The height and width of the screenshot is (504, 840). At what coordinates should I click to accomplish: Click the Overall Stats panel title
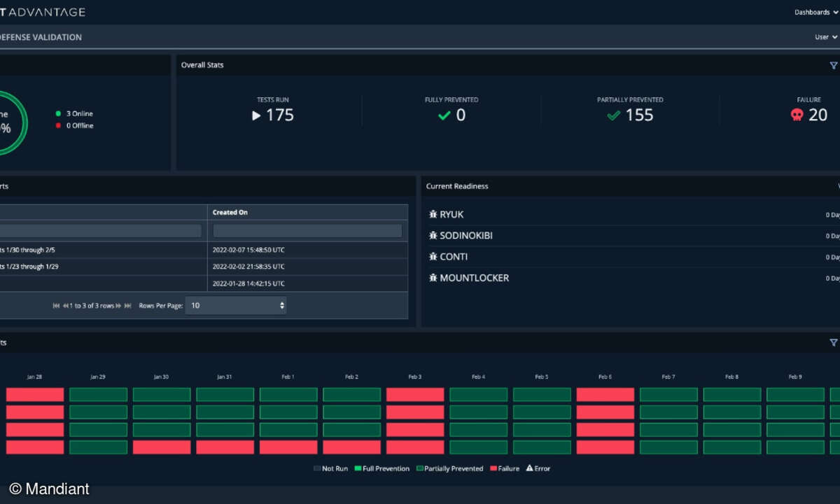coord(202,65)
